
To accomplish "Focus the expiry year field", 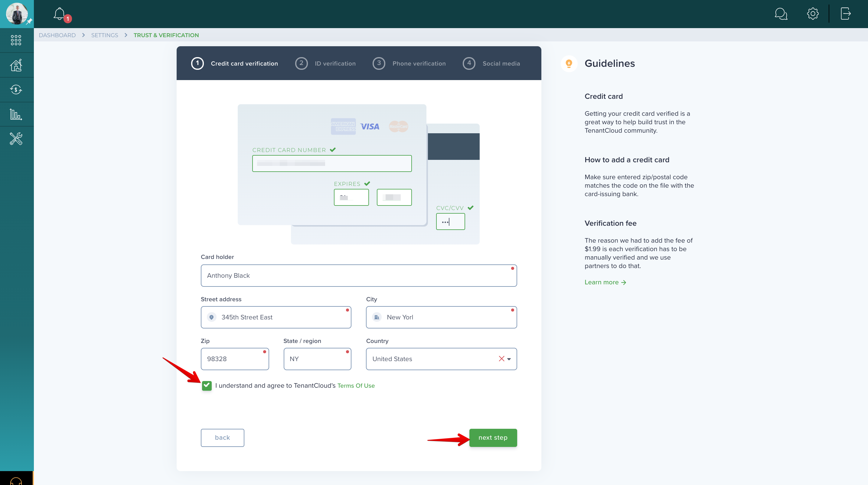I will coord(394,197).
